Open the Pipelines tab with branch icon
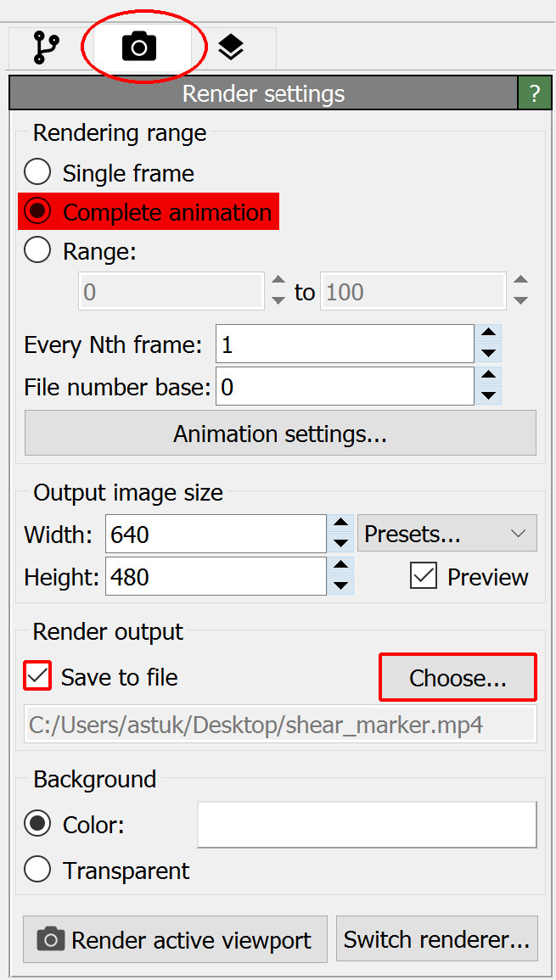 [46, 48]
